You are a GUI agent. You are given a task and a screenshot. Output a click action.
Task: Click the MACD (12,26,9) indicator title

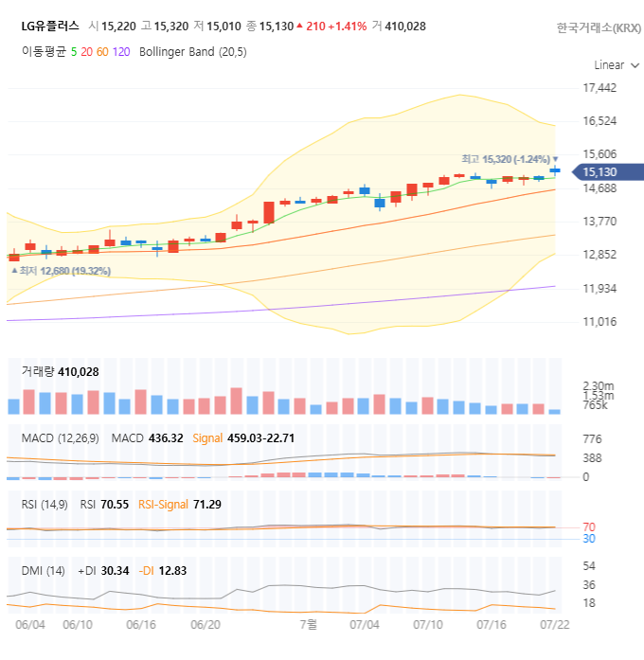point(61,438)
